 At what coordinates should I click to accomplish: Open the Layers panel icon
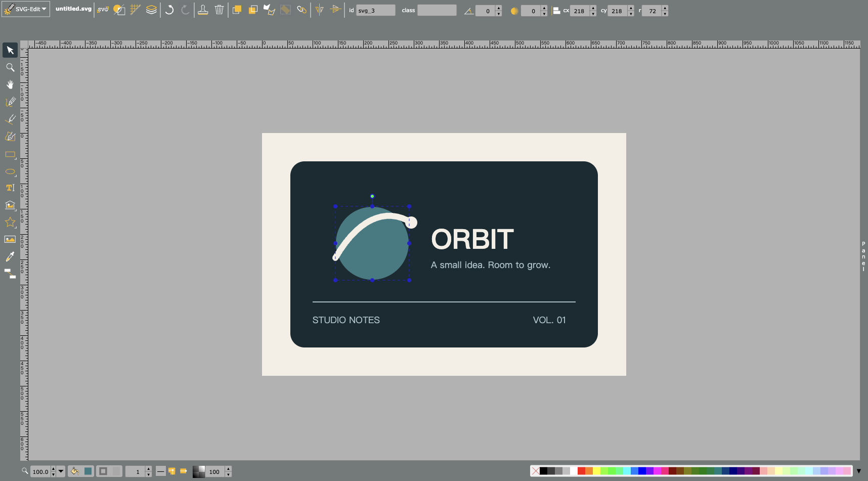[x=151, y=10]
